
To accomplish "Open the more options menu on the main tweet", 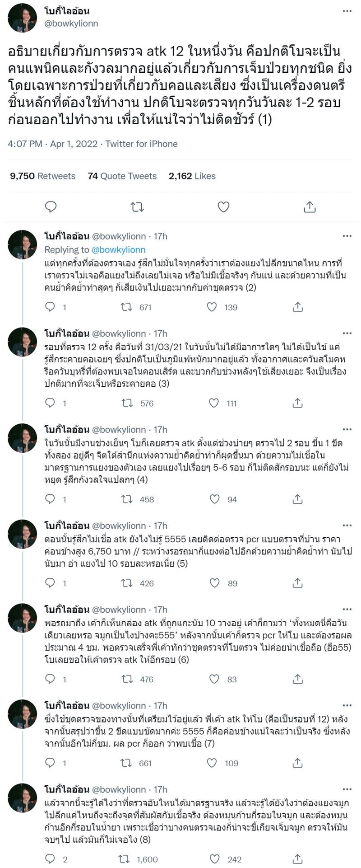I will pos(347,10).
